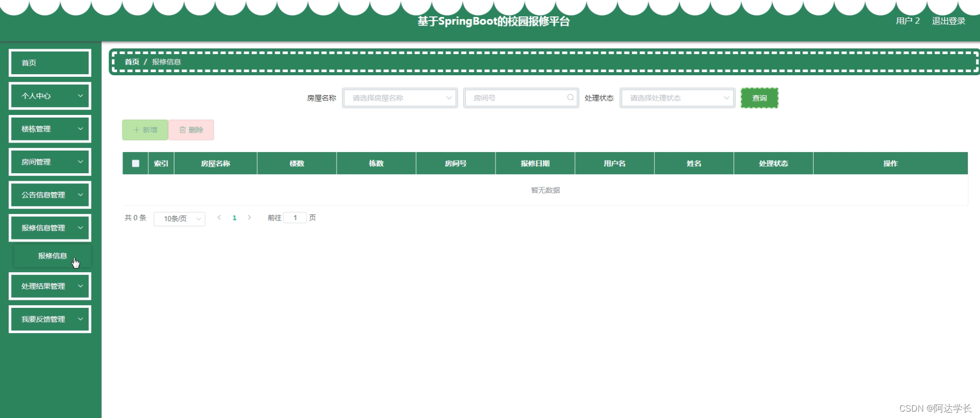Screen dimensions: 980x418
Task: Click the 共 0 条 total count text
Action: 135,218
